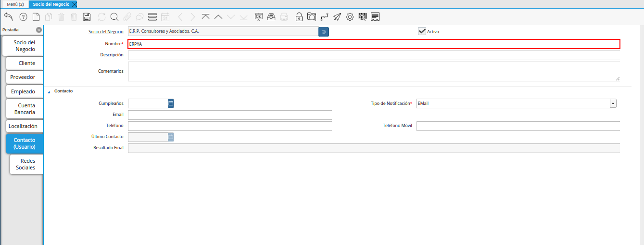Click the Request paper plane icon

click(337, 17)
